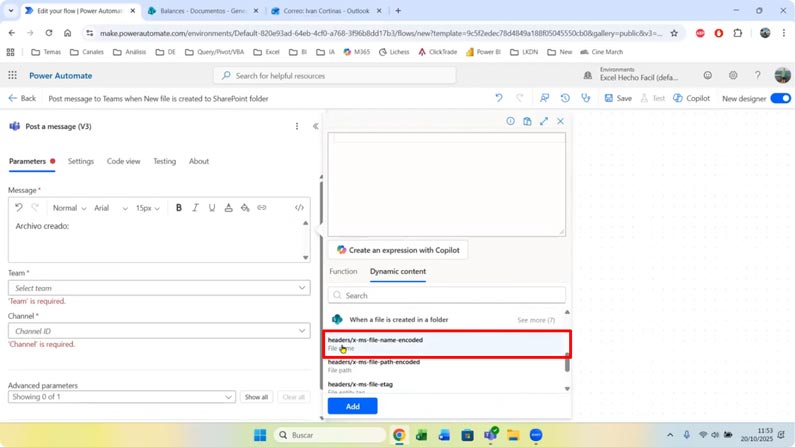Open the Flow checker stethoscope icon

586,98
